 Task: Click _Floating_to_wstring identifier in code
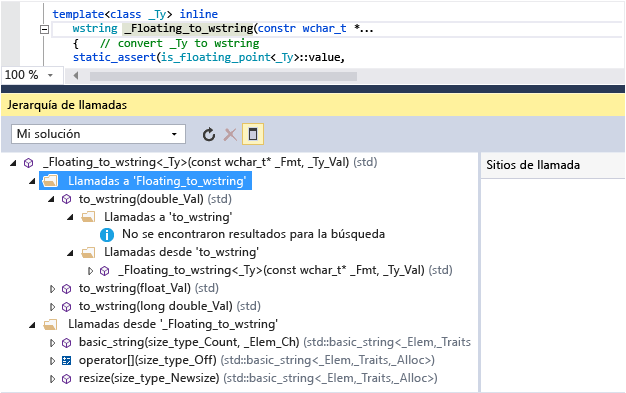click(188, 29)
